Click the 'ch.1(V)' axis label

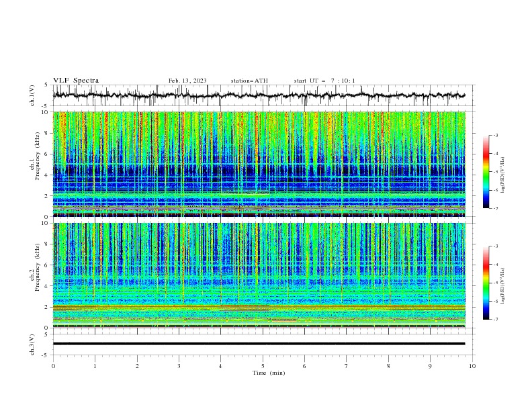pos(32,95)
